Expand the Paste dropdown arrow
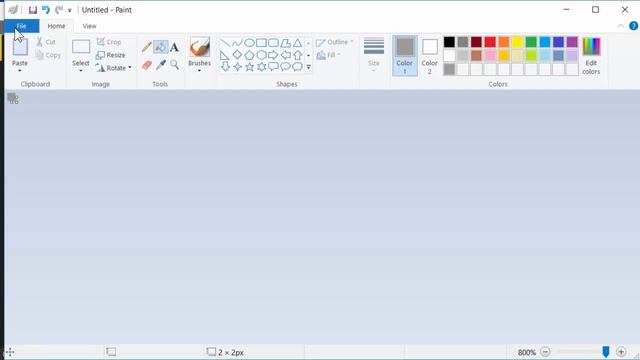Viewport: 640px width, 360px height. click(20, 71)
